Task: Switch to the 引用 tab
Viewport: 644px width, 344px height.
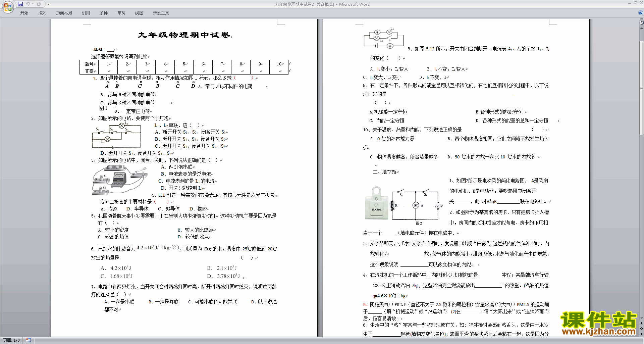Action: click(86, 13)
